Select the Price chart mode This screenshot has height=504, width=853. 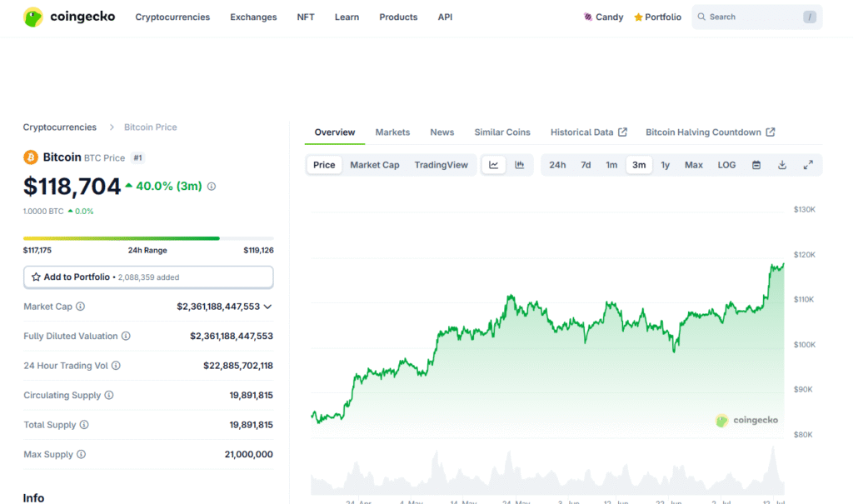324,165
